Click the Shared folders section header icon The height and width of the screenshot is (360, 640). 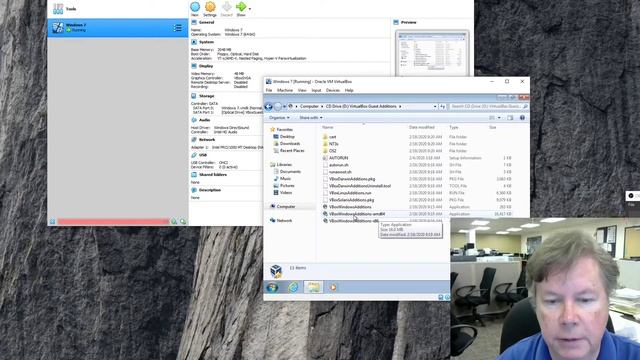tap(194, 175)
